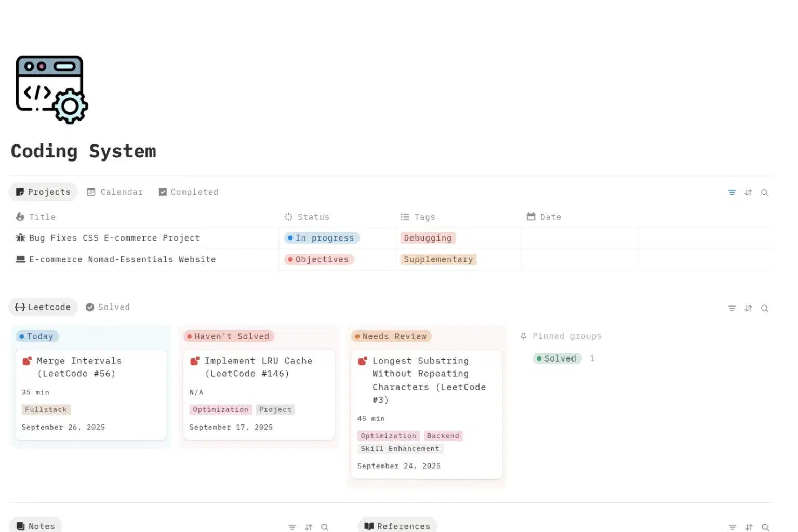The image size is (798, 532).
Task: Click the list icon in the Tags column header
Action: click(x=405, y=217)
